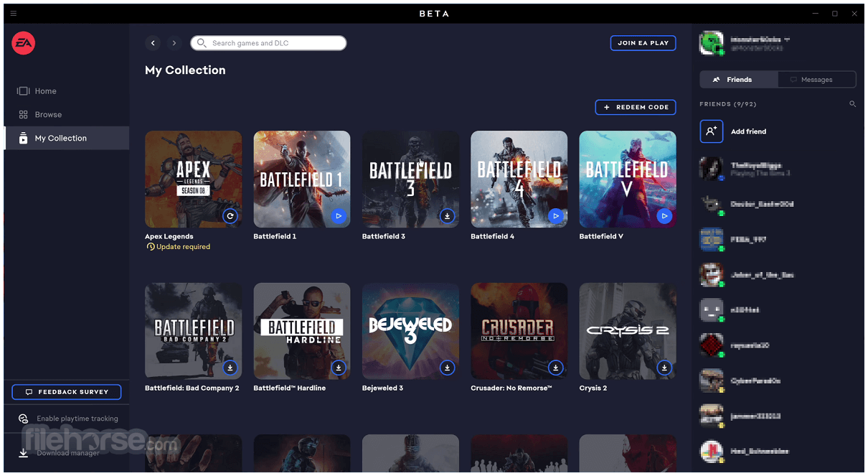Click the REDEEM CODE button

(636, 107)
